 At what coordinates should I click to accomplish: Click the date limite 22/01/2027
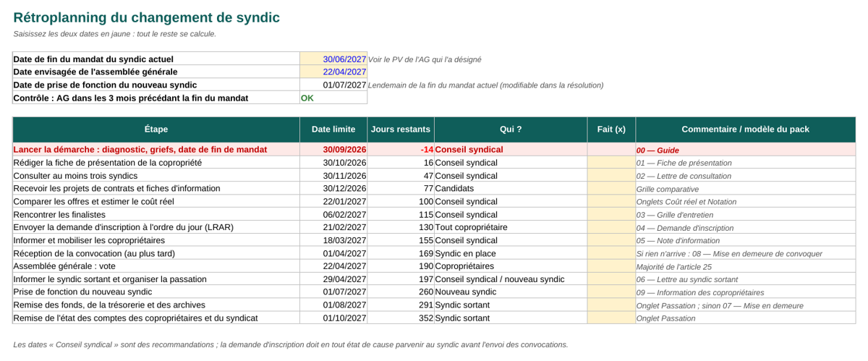coord(333,201)
